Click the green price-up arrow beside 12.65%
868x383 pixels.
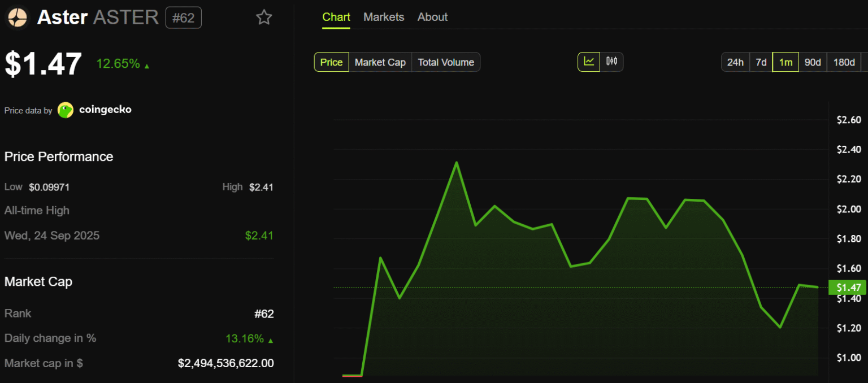click(147, 66)
